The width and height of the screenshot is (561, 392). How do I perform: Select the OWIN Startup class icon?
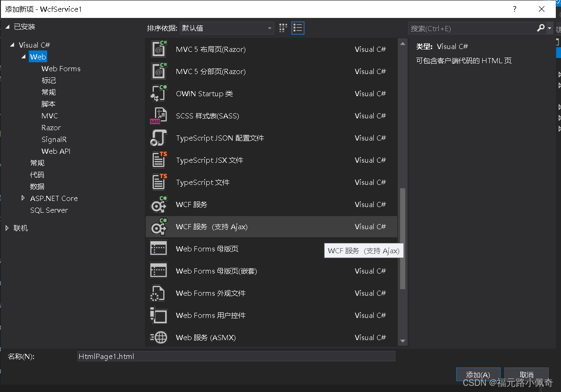coord(159,93)
